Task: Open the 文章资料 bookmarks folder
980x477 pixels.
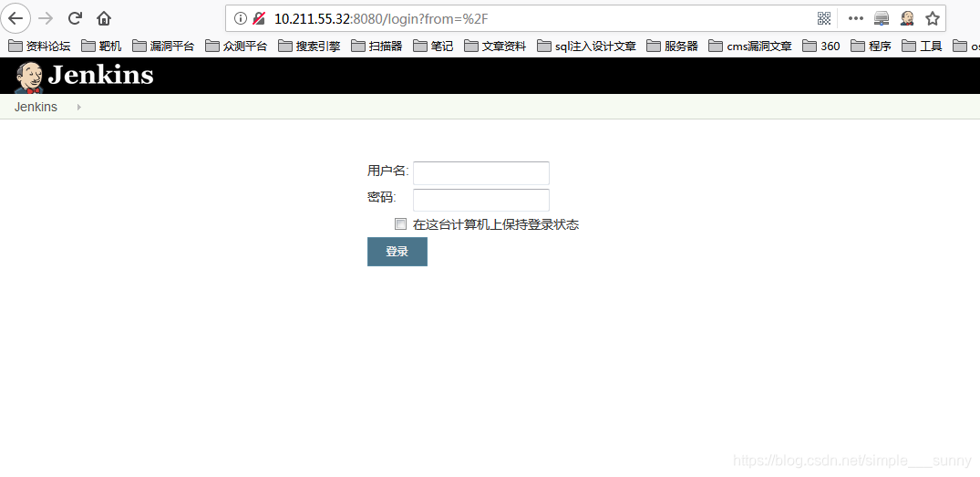Action: [x=495, y=46]
